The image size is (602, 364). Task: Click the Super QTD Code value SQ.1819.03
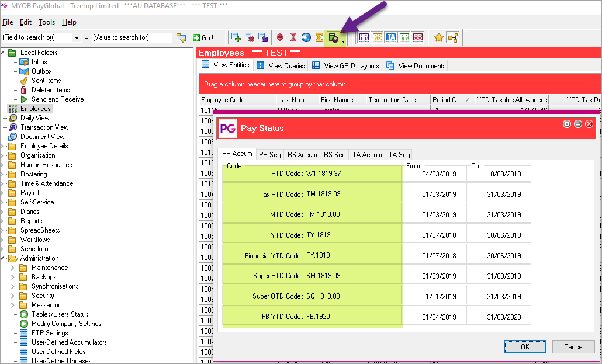(323, 296)
